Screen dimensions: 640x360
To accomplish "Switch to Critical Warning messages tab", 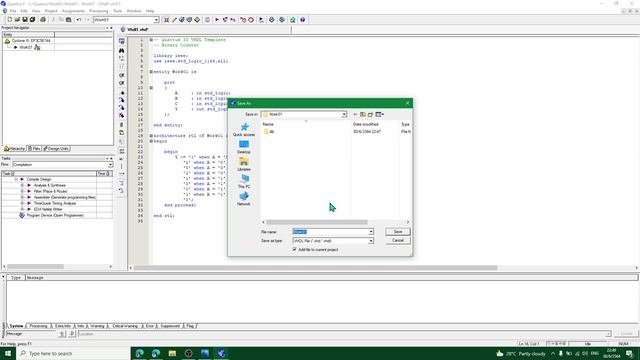I will click(125, 326).
